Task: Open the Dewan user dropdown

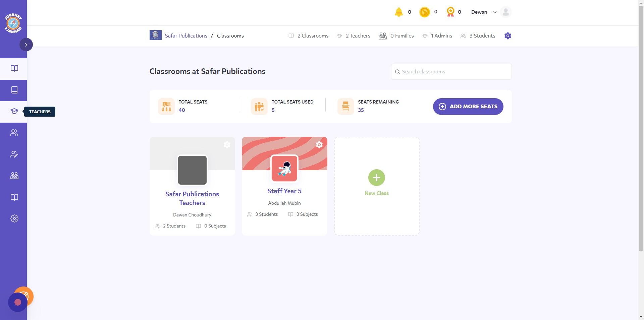Action: coord(484,12)
